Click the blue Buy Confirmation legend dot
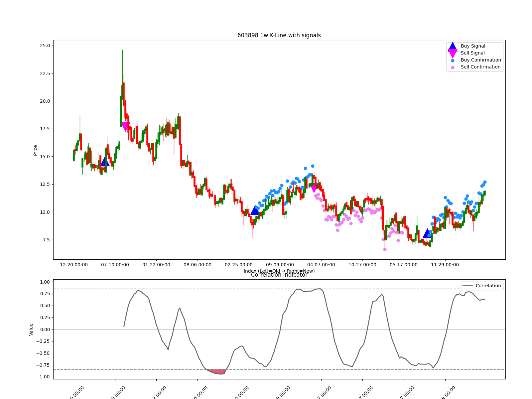The image size is (532, 399). [453, 61]
